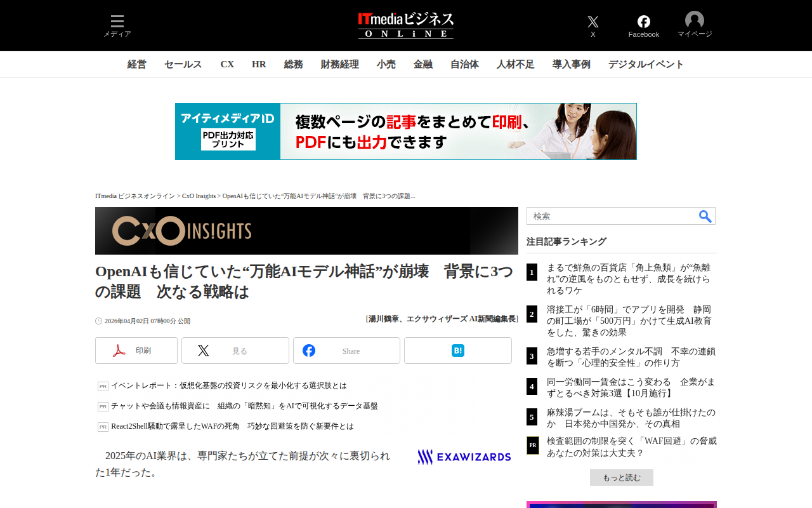Click the author 湯川鶴章、エクサウィザーズ byline
The image size is (812, 508).
coord(442,319)
